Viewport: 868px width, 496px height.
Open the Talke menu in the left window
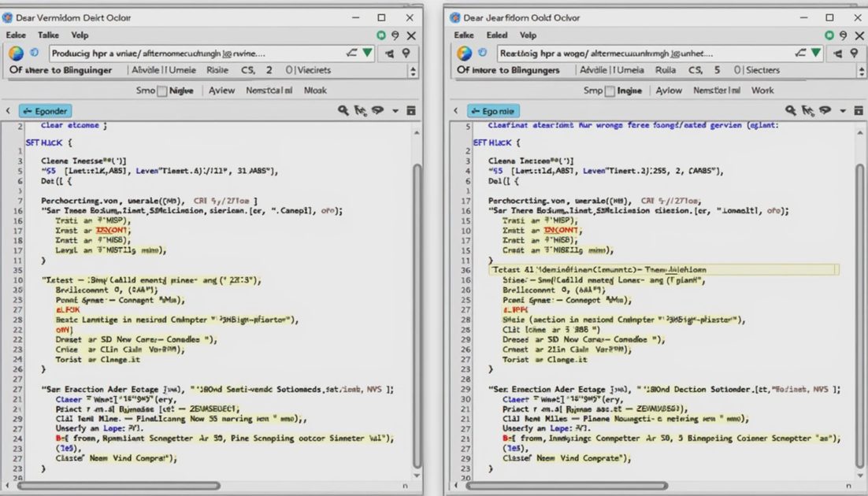click(x=48, y=35)
